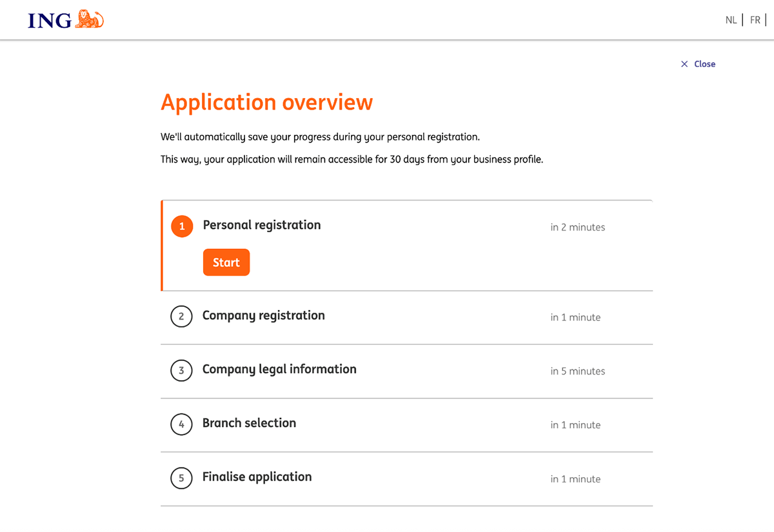Click the step 4 number circle
This screenshot has width=774, height=532.
coord(181,424)
